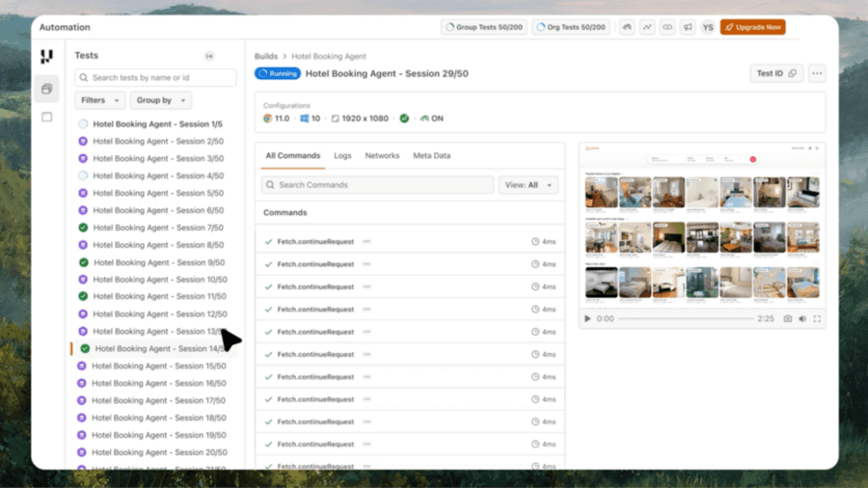This screenshot has width=868, height=488.
Task: Copy the Test ID
Action: (776, 73)
